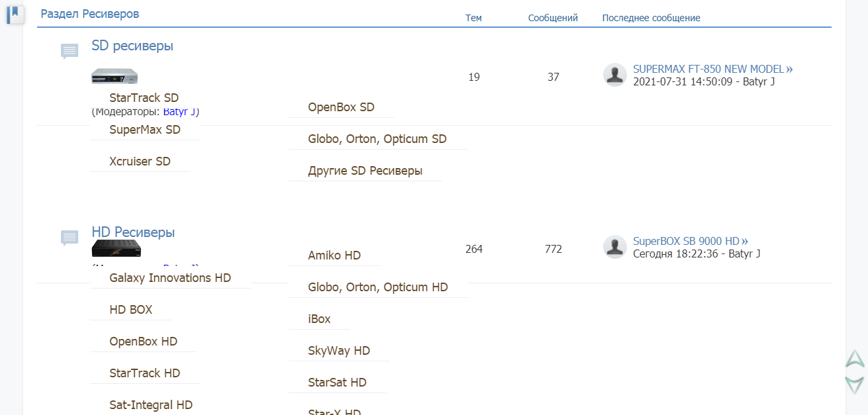Click the timestamp Сегодня 18:22:36 - Batyr J
868x415 pixels.
pos(697,254)
